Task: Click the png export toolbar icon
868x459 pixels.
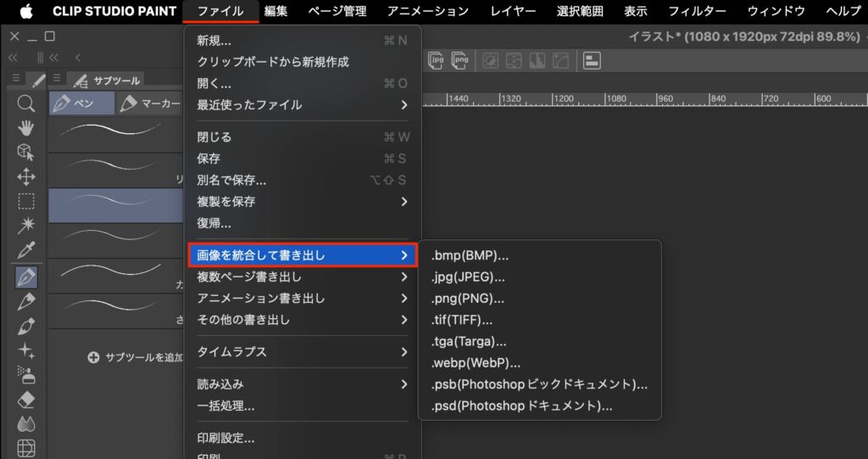Action: pyautogui.click(x=459, y=60)
